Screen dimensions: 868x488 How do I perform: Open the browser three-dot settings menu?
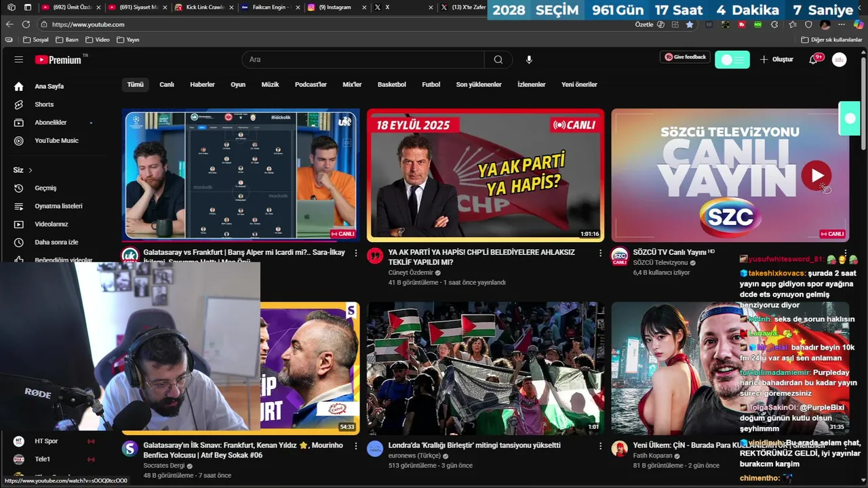coord(842,24)
